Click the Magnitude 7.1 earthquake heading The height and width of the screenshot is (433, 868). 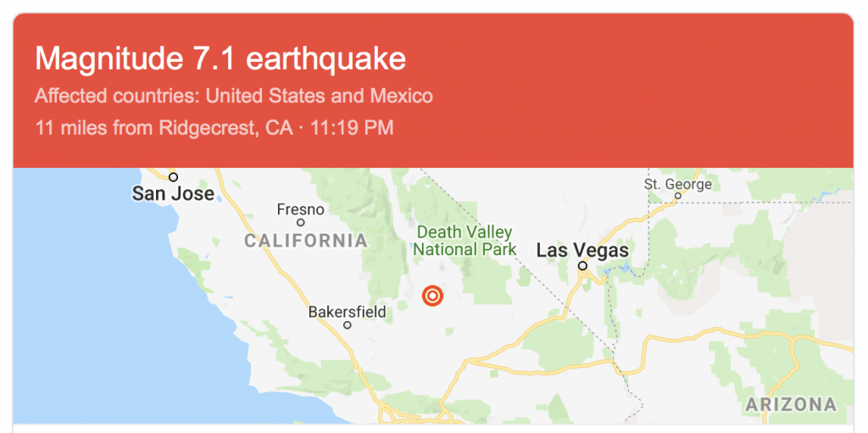pyautogui.click(x=220, y=58)
